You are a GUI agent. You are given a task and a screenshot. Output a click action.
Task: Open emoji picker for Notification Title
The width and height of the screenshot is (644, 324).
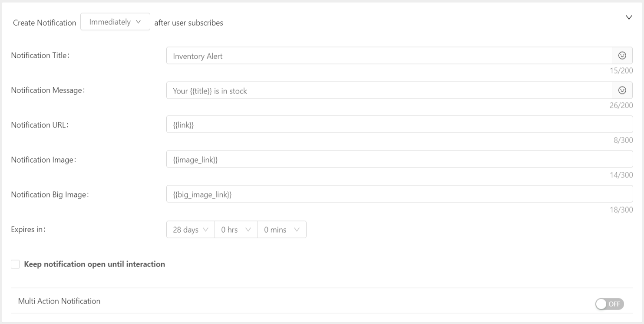(x=623, y=55)
